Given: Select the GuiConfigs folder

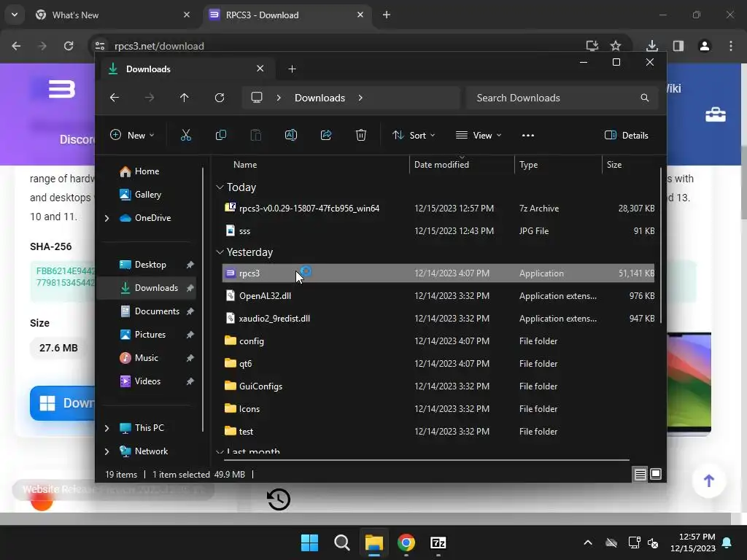Looking at the screenshot, I should click(x=438, y=386).
